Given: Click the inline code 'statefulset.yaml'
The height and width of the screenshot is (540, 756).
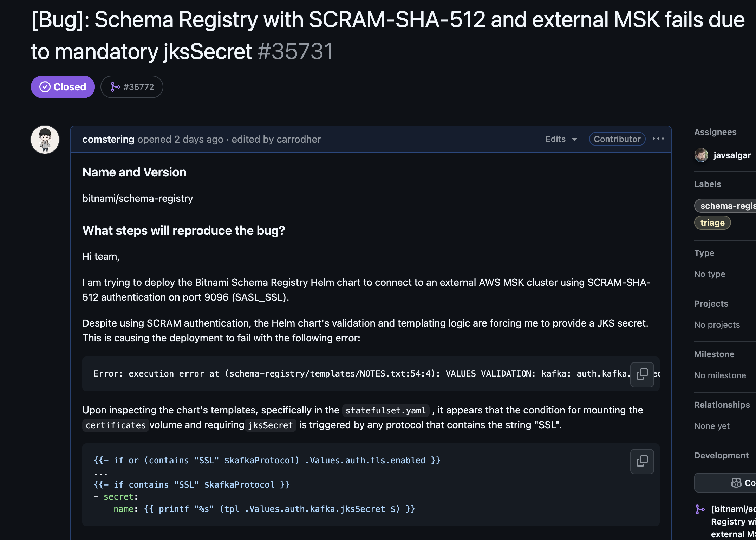Looking at the screenshot, I should coord(386,410).
